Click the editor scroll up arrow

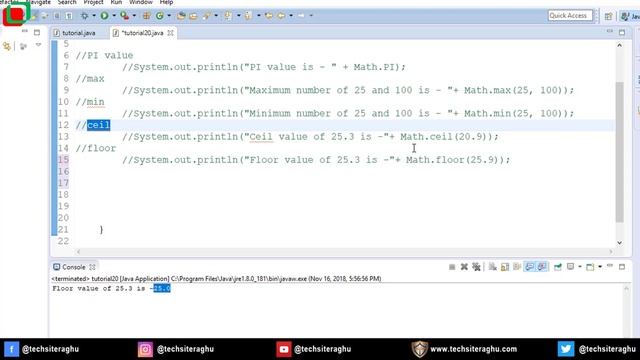click(620, 45)
